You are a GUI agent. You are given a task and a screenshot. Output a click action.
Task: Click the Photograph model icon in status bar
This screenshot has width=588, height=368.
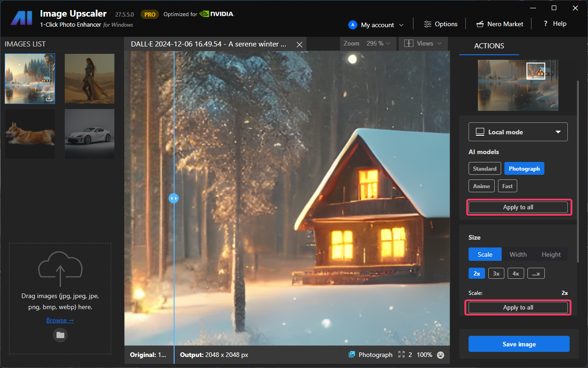(352, 355)
